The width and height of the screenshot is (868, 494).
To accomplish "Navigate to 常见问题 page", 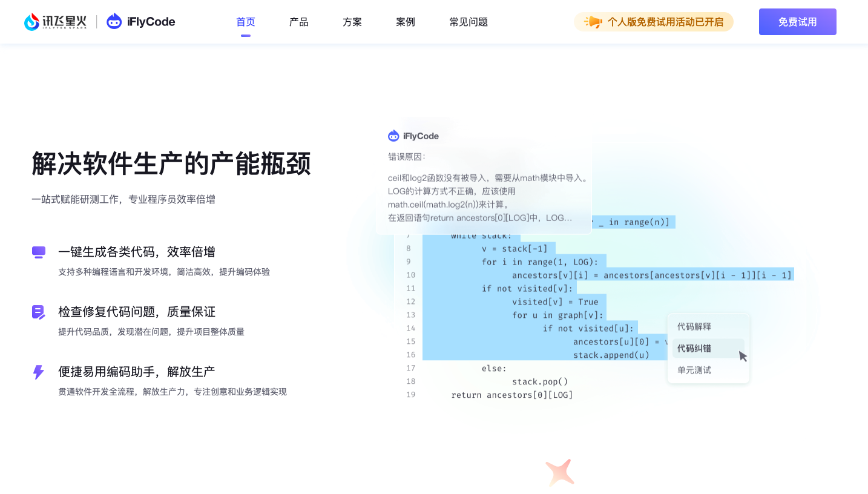I will (468, 22).
